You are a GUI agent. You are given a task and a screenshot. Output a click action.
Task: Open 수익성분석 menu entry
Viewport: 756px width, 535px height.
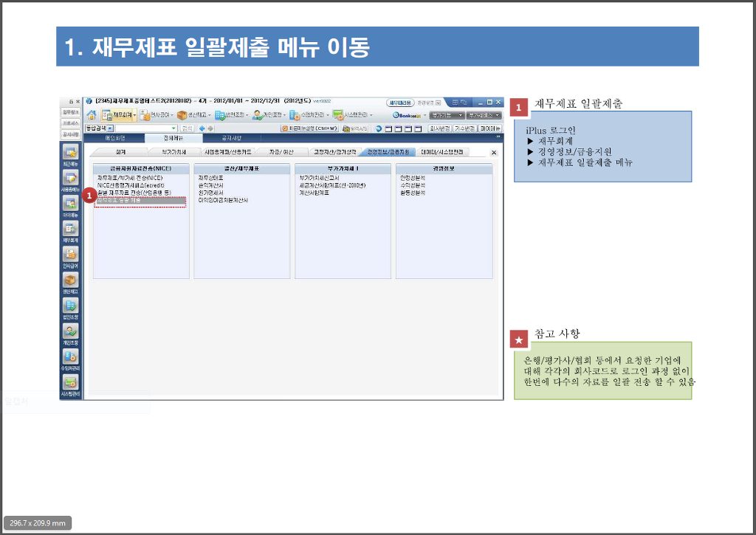[x=413, y=185]
